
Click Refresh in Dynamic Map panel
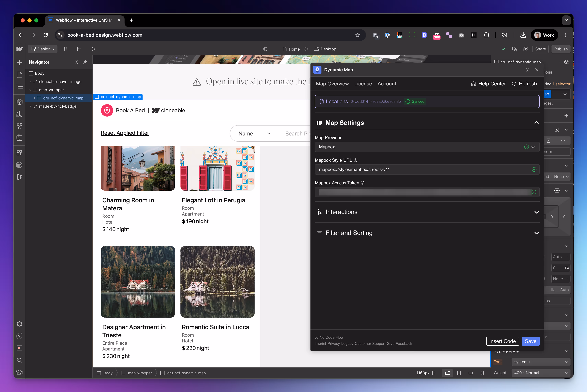coord(524,84)
